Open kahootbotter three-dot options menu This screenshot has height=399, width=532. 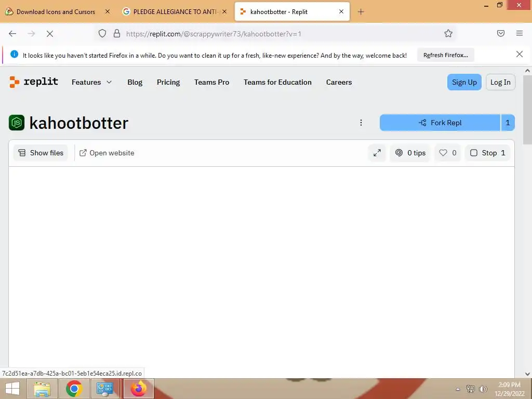pos(361,123)
